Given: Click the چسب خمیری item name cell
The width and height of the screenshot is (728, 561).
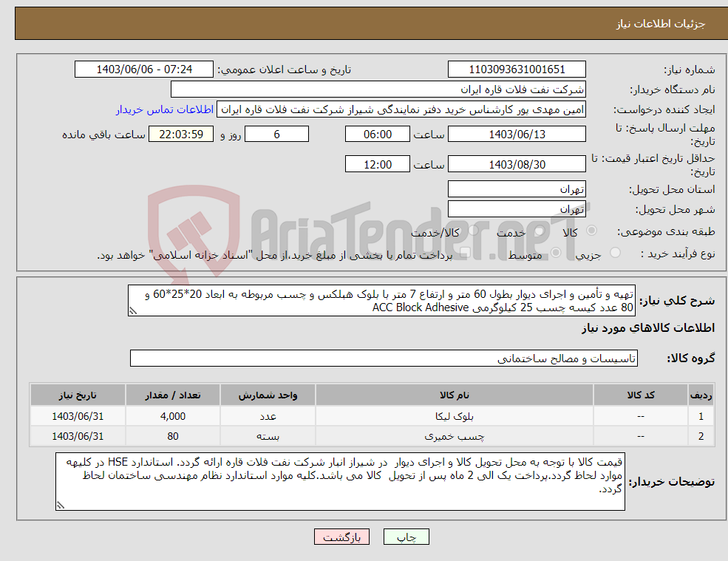Looking at the screenshot, I should pyautogui.click(x=455, y=436).
